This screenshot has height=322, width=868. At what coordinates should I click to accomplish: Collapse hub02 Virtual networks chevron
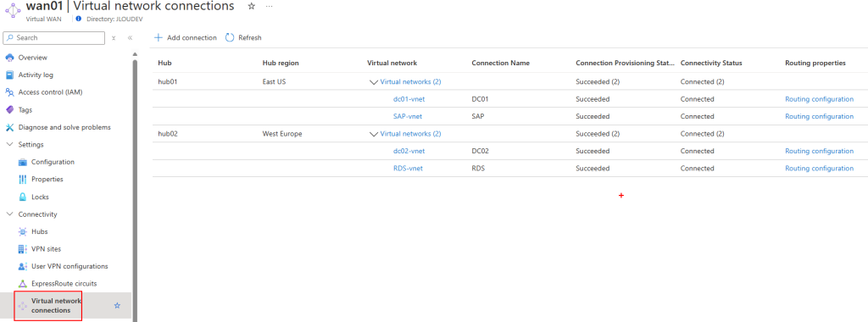(x=373, y=134)
